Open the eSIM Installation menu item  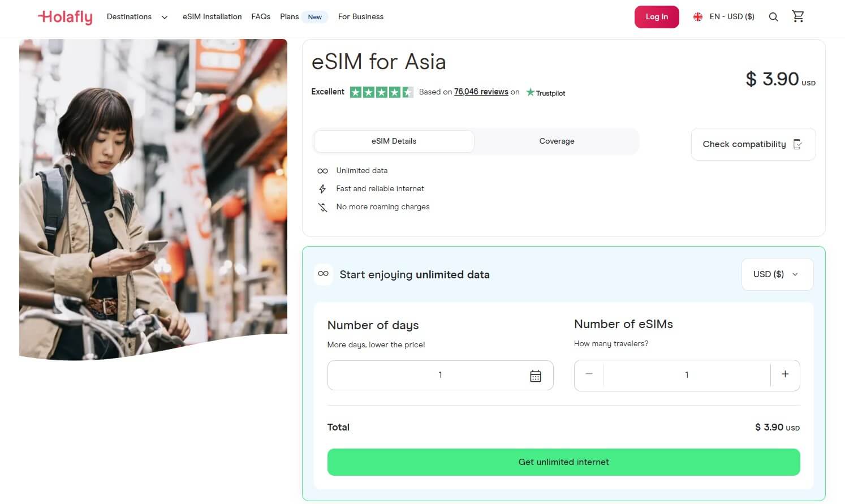tap(212, 17)
